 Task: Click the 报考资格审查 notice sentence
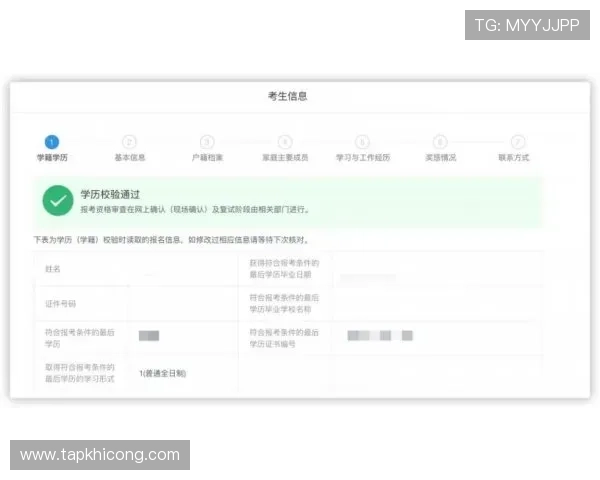click(195, 210)
